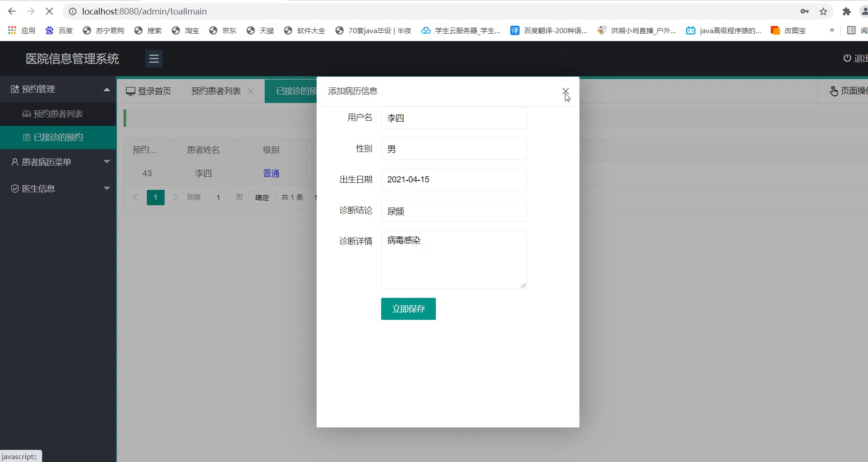Viewport: 868px width, 462px height.
Task: Click the 立即保存 button
Action: [x=408, y=309]
